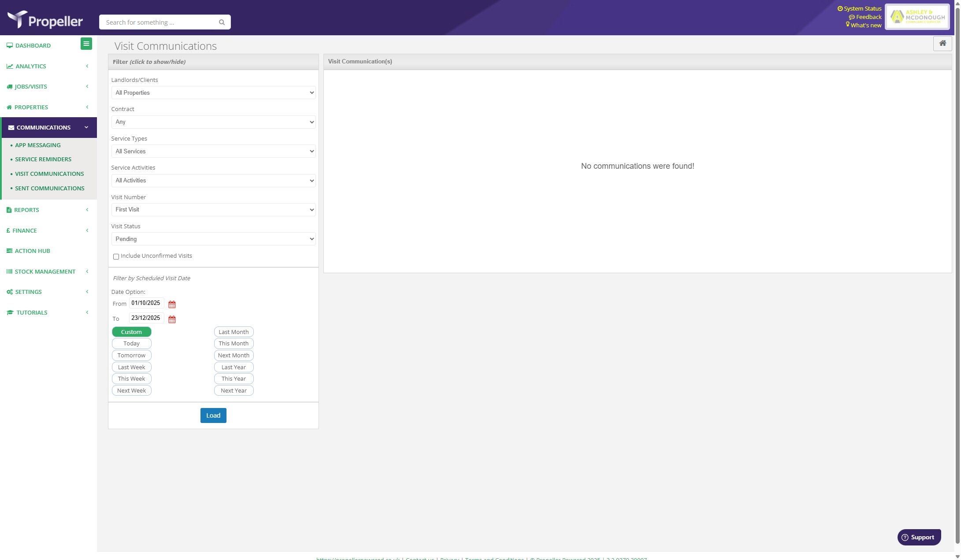Select the This Month date option
The image size is (961, 560).
coord(234,344)
